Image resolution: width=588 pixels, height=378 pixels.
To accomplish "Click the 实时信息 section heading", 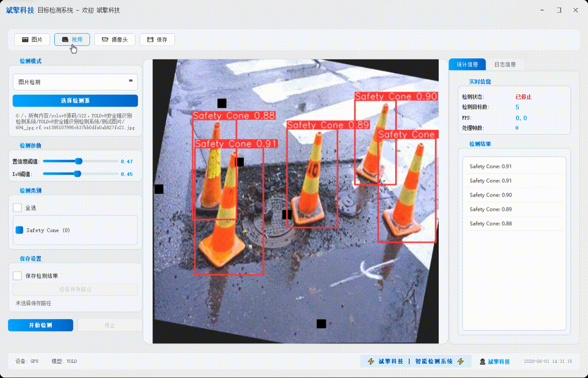I will click(x=480, y=82).
